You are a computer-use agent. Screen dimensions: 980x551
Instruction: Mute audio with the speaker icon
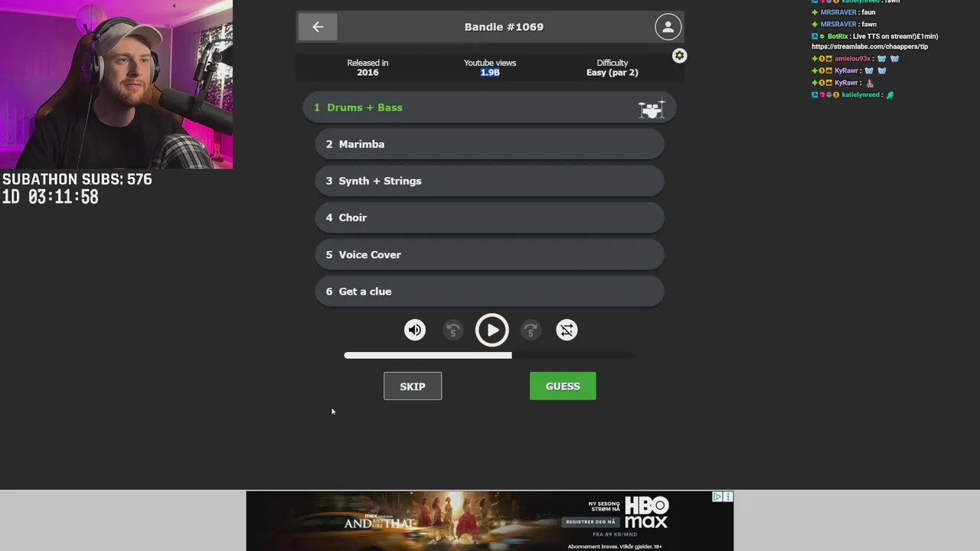click(415, 330)
